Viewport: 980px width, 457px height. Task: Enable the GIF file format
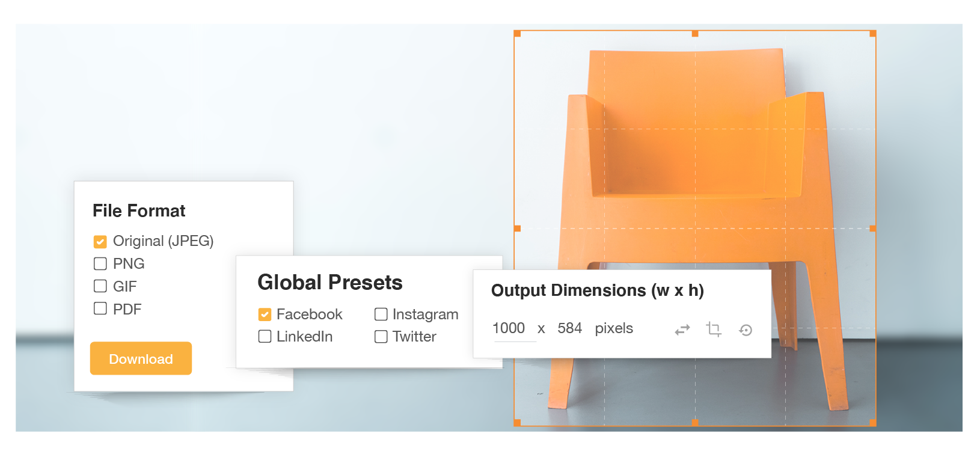[x=100, y=286]
